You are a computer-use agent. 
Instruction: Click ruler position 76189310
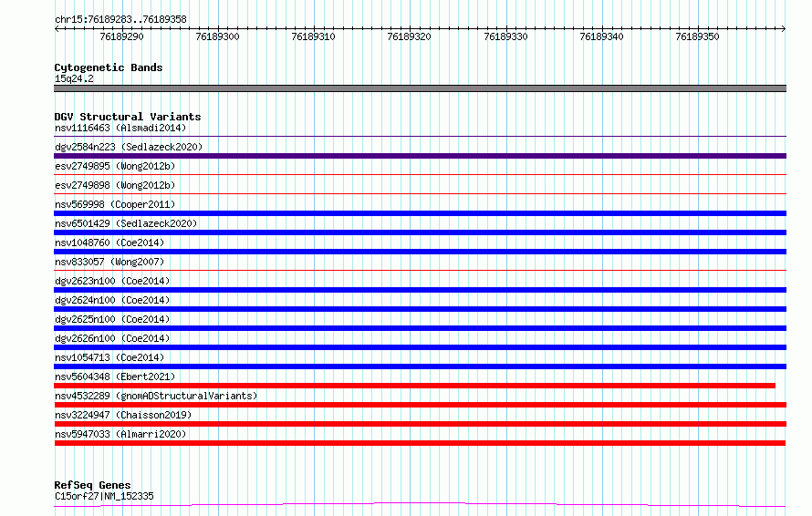(313, 36)
